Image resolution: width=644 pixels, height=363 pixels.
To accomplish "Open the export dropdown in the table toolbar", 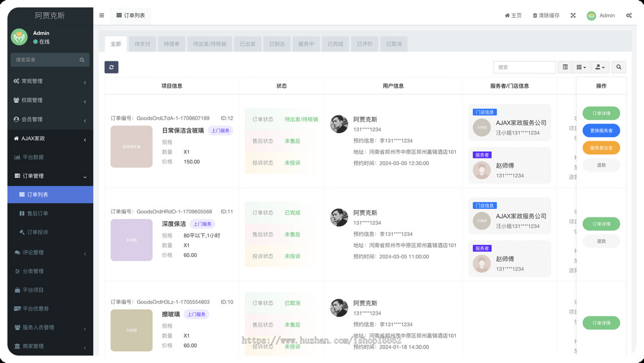I will [599, 66].
